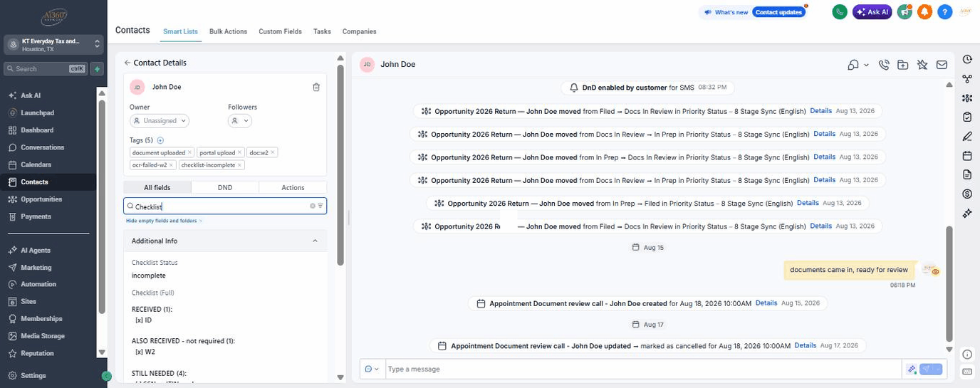Image resolution: width=980 pixels, height=388 pixels.
Task: Open the documents file icon in right rail
Action: [x=967, y=174]
